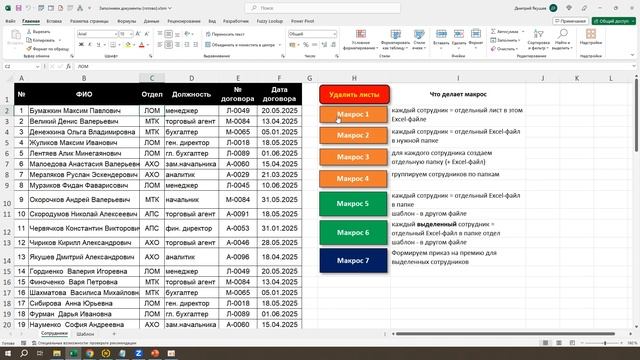This screenshot has height=360, width=640.
Task: Click the Примечания (Comments) button
Action: [571, 21]
